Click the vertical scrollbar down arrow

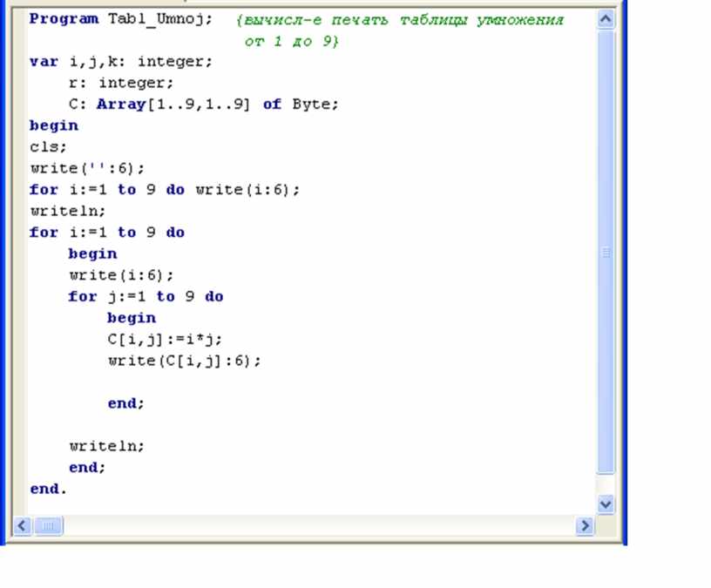tap(606, 504)
